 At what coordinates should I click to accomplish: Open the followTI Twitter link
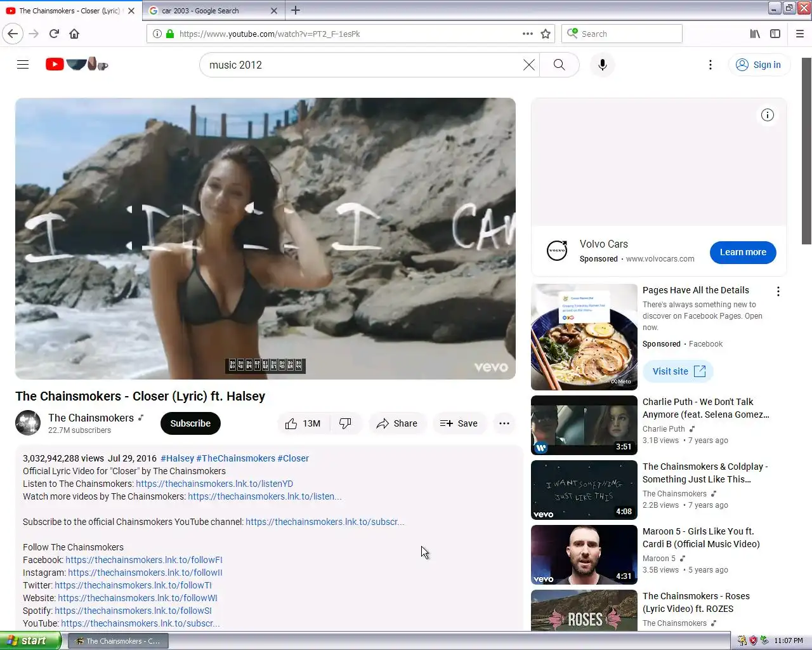pos(133,585)
